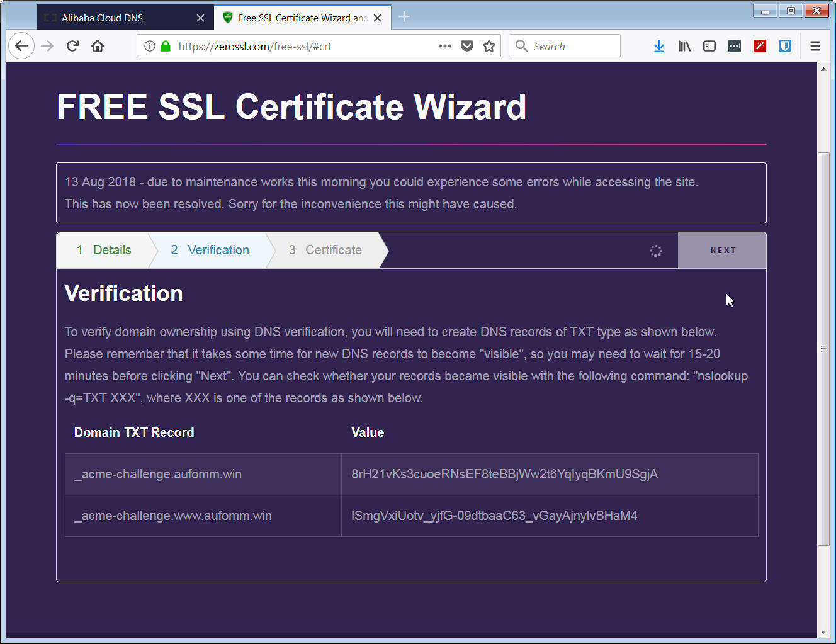Go to wizard step 1 Details
The image size is (836, 644).
point(104,251)
